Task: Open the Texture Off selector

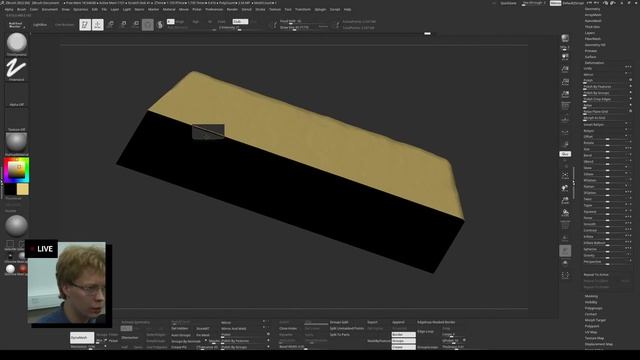Action: pos(17,119)
